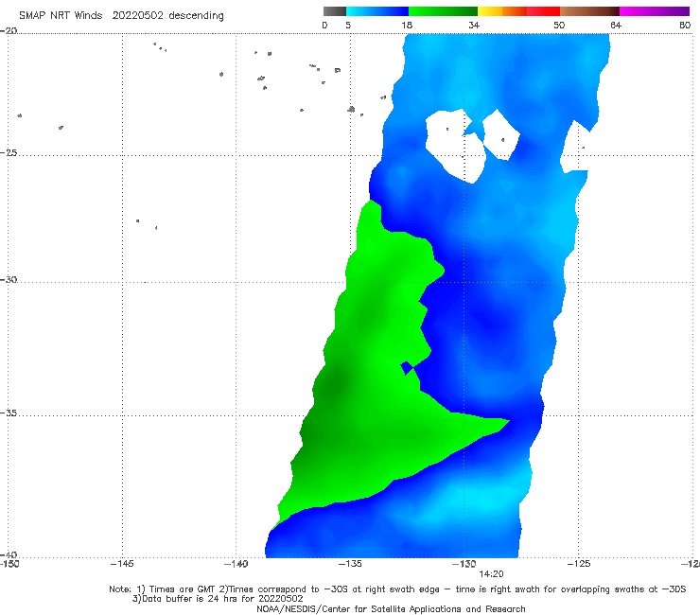Viewport: 700px width, 615px height.
Task: Click the NOAA/NESDIS credit line
Action: coord(391,609)
